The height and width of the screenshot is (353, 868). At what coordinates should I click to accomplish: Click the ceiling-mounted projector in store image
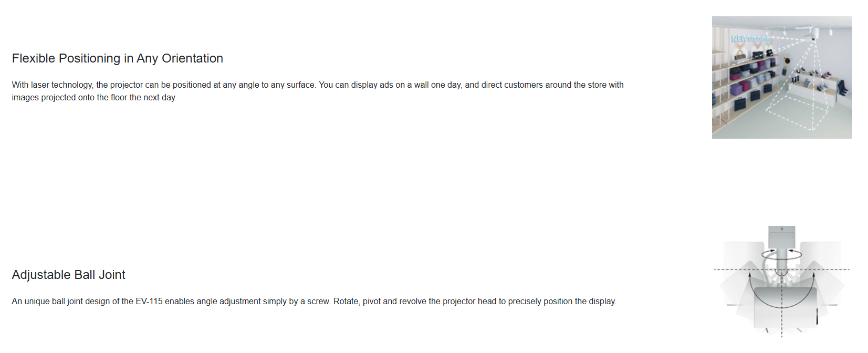(x=814, y=34)
